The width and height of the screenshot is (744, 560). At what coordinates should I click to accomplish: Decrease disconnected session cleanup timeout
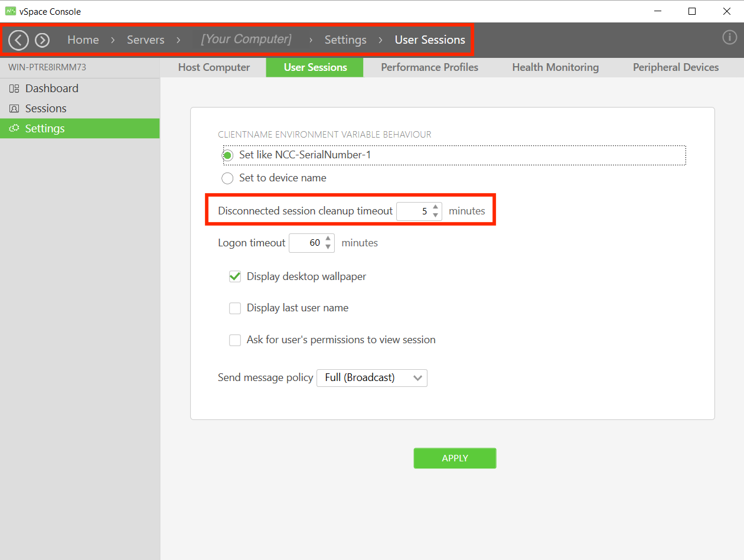[436, 215]
